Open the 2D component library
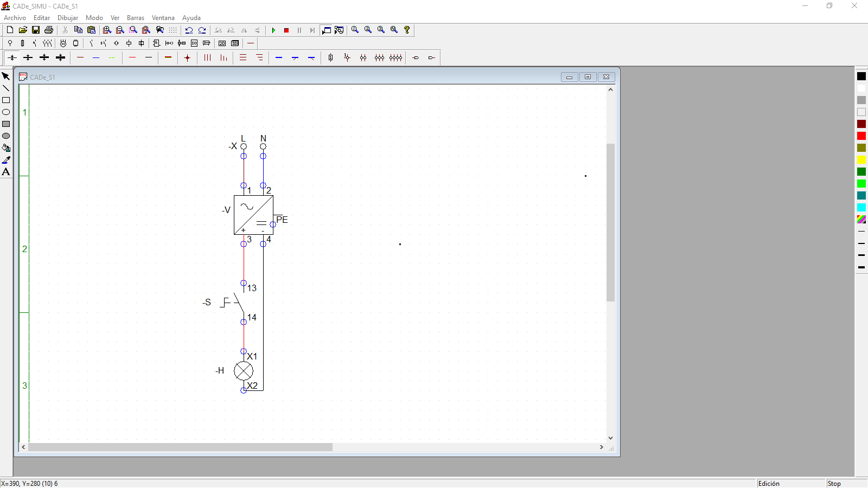This screenshot has width=868, height=488. tap(222, 43)
